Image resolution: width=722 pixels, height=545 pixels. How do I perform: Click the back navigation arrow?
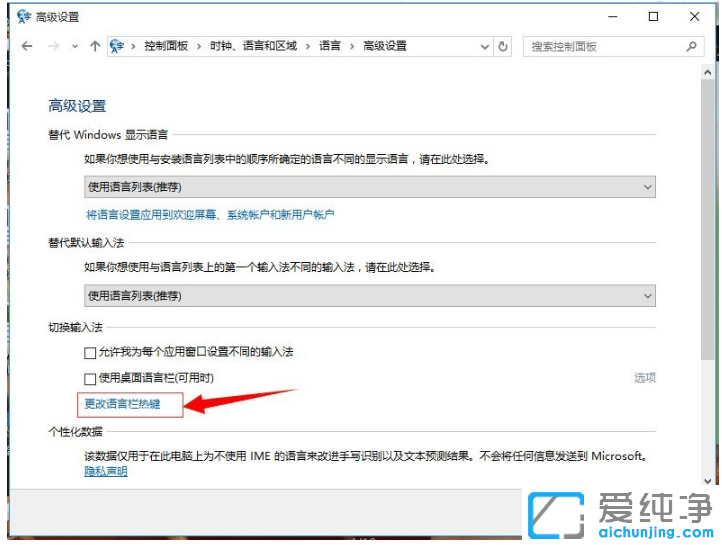pos(26,46)
